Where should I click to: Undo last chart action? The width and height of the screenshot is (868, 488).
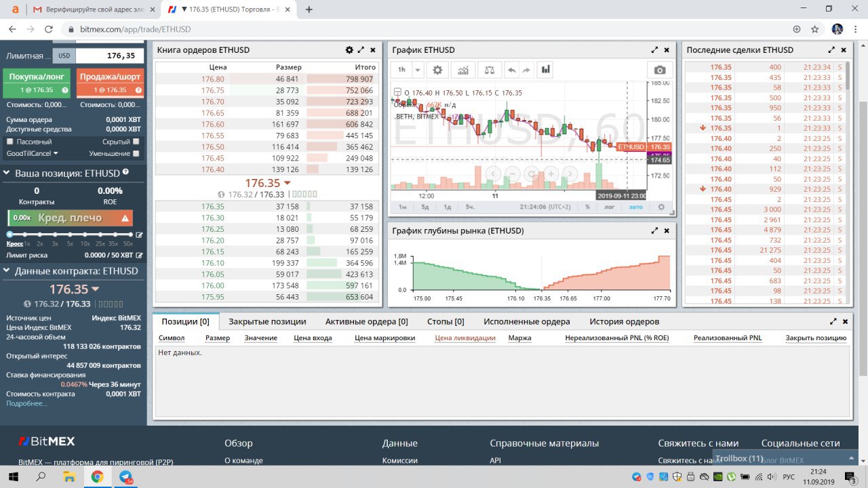pos(511,70)
